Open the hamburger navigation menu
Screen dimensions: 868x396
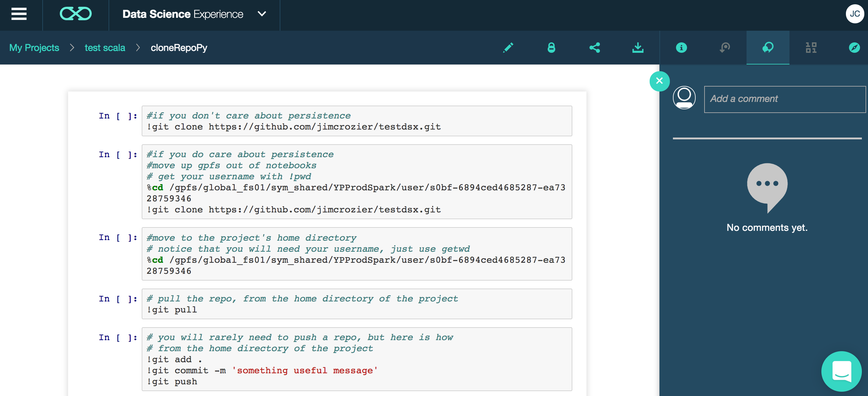19,14
